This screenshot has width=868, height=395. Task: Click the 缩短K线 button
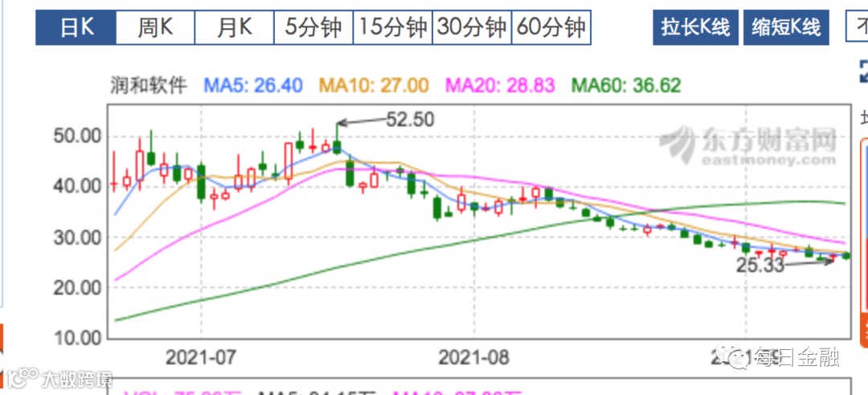[786, 27]
